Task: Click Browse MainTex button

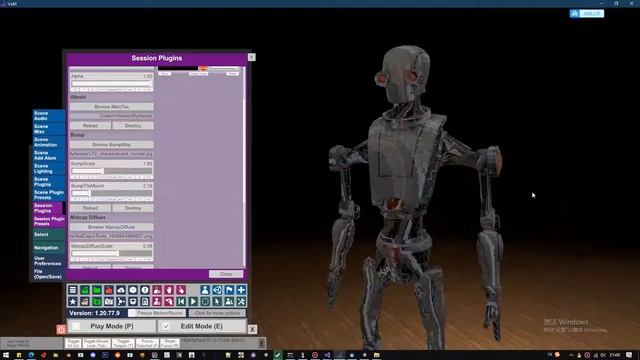Action: [111, 107]
